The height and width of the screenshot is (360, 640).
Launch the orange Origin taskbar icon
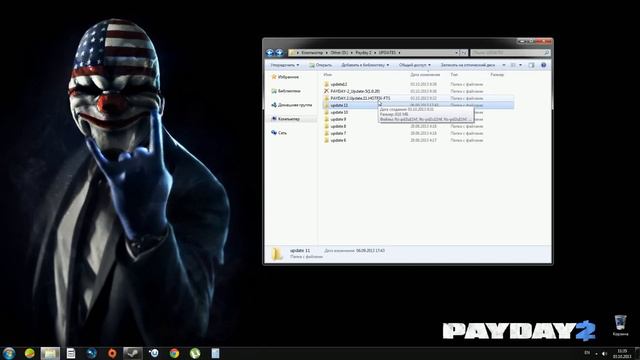112,353
